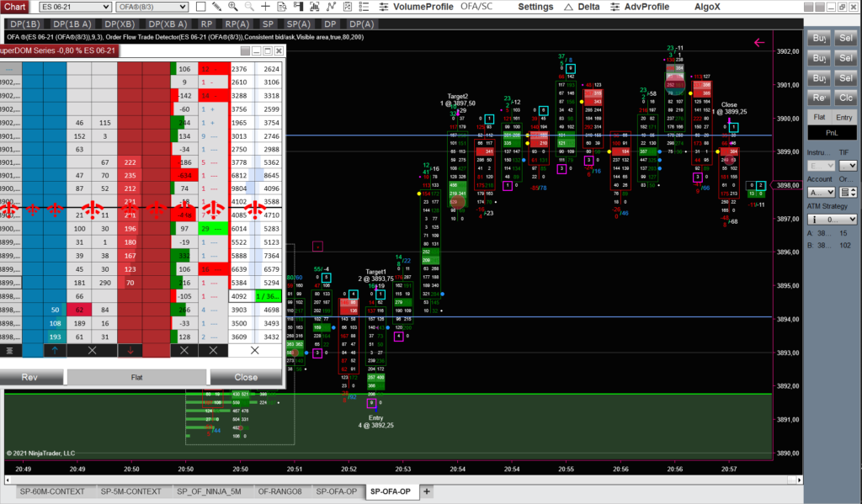Open the Chart menu button
Image resolution: width=862 pixels, height=504 pixels.
point(15,7)
